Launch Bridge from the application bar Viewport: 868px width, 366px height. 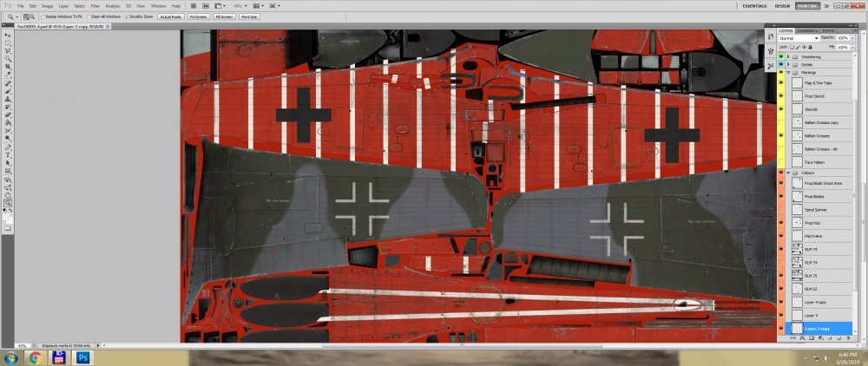(191, 6)
